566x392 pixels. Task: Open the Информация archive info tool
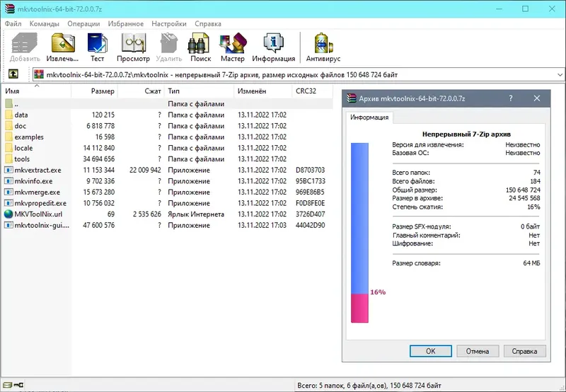[273, 43]
